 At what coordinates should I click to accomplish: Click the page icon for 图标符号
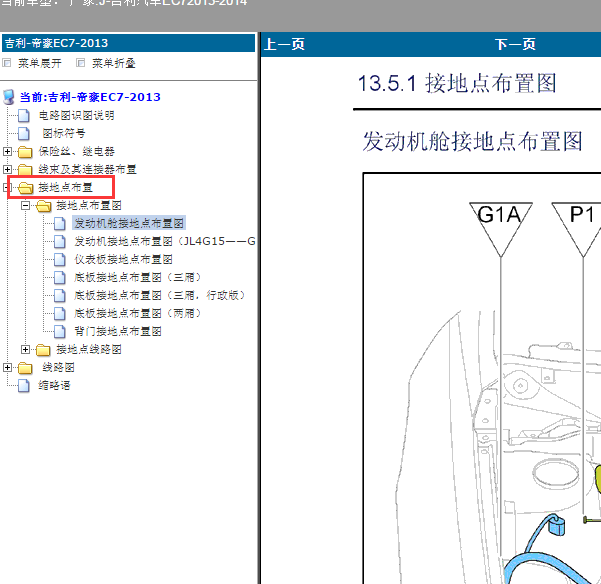click(x=24, y=133)
